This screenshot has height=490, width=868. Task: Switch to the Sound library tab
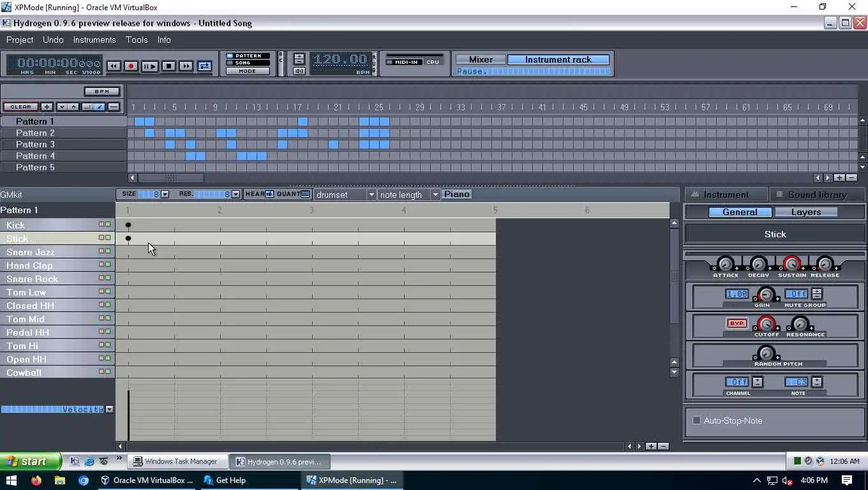pos(817,195)
